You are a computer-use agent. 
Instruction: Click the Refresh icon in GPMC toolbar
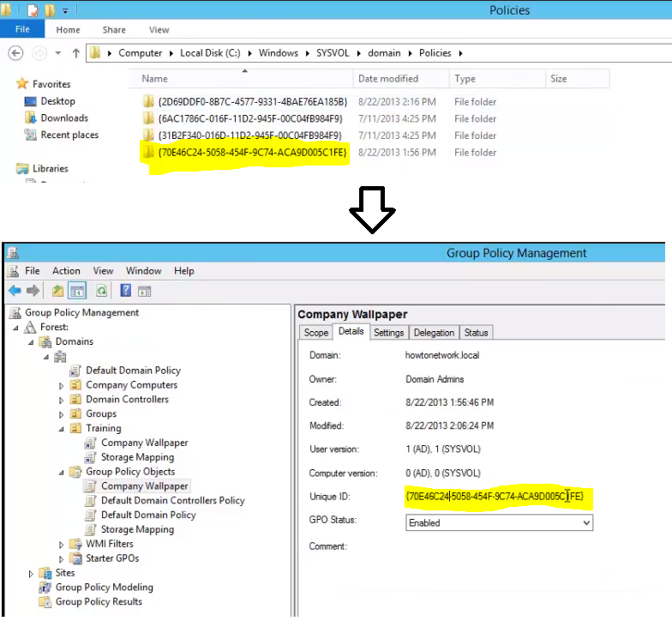tap(101, 291)
